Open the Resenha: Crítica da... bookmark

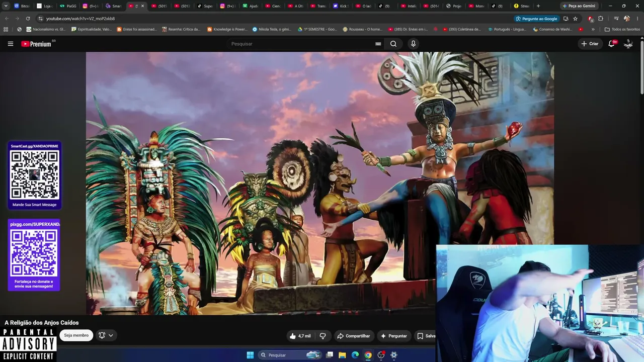(181, 29)
